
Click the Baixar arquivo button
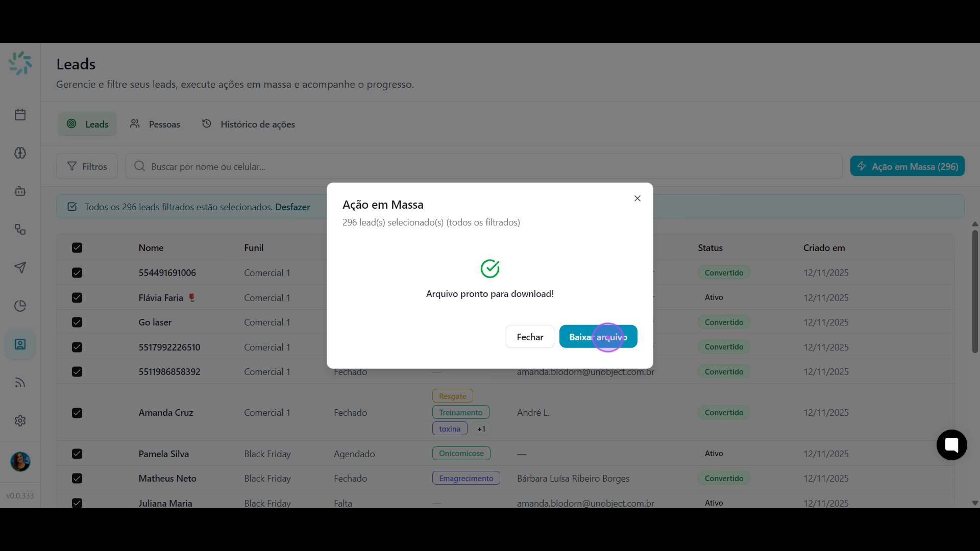pos(598,337)
